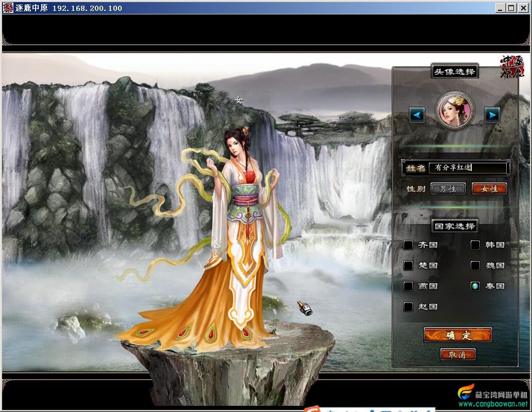Viewport: 532px width, 412px height.
Task: Select 男性 gender button
Action: click(448, 188)
